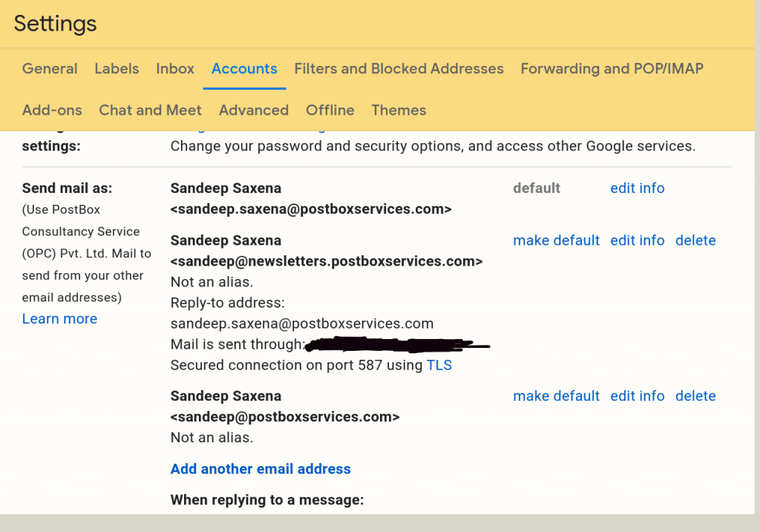Screen dimensions: 760x532
Task: Edit info for sandeep@newsletters.postboxservices.com
Action: [x=638, y=240]
